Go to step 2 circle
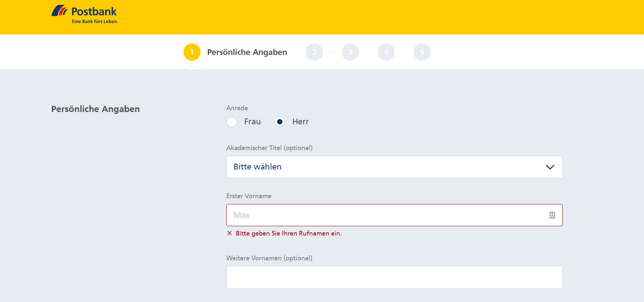The image size is (644, 302). tap(314, 52)
